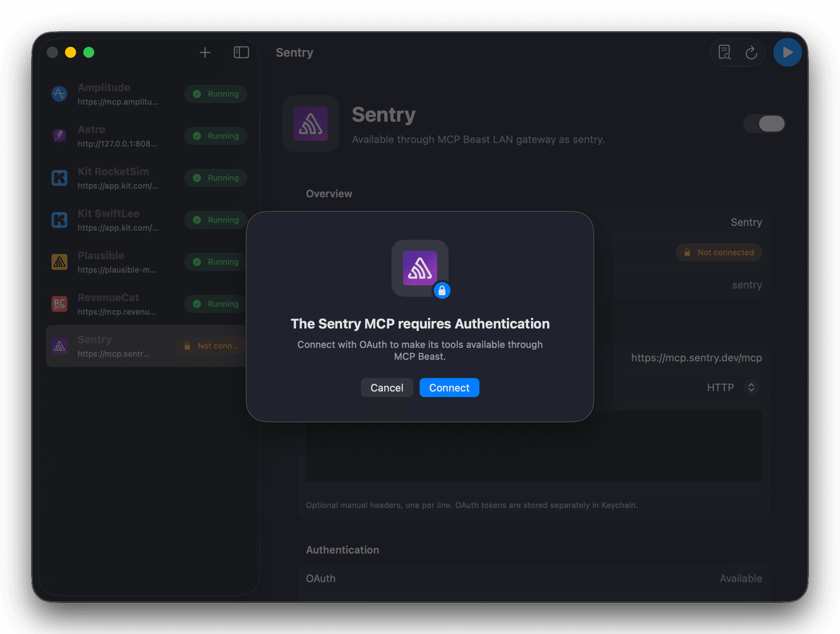Click the Available value in OAuth row
This screenshot has height=634, width=840.
741,579
